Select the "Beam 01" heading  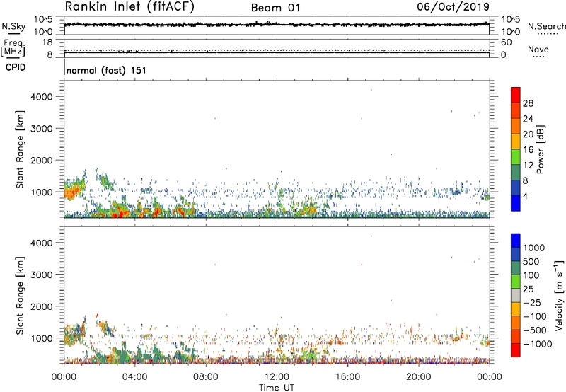pyautogui.click(x=275, y=8)
